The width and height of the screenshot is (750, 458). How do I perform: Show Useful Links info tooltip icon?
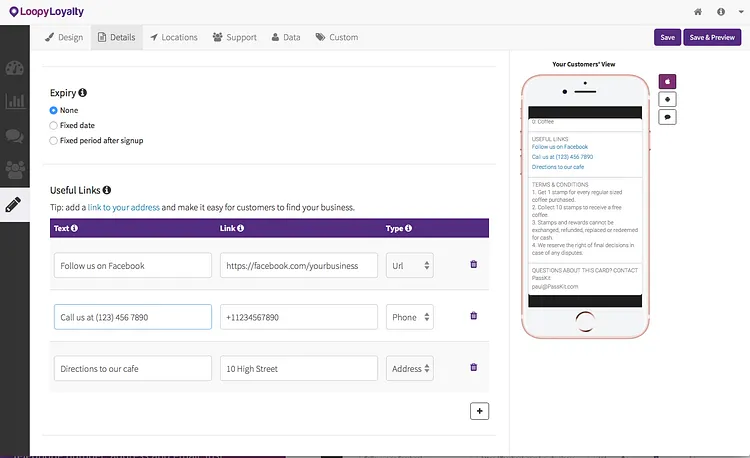[107, 190]
